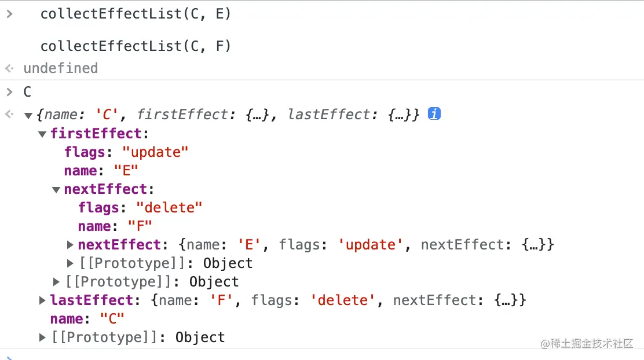Viewport: 644px width, 360px height.
Task: Click the input chevron before collectEffectList(C, E)
Action: pyautogui.click(x=9, y=14)
